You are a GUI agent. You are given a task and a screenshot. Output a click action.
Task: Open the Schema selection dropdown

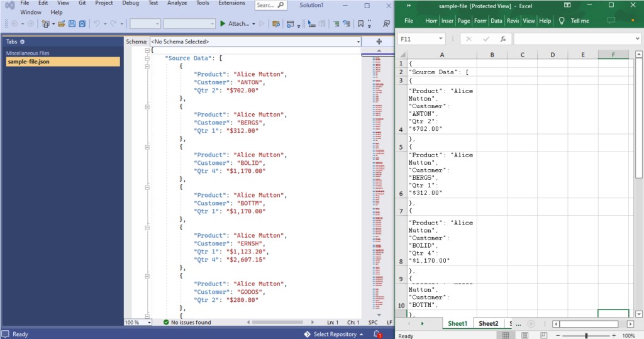[358, 42]
